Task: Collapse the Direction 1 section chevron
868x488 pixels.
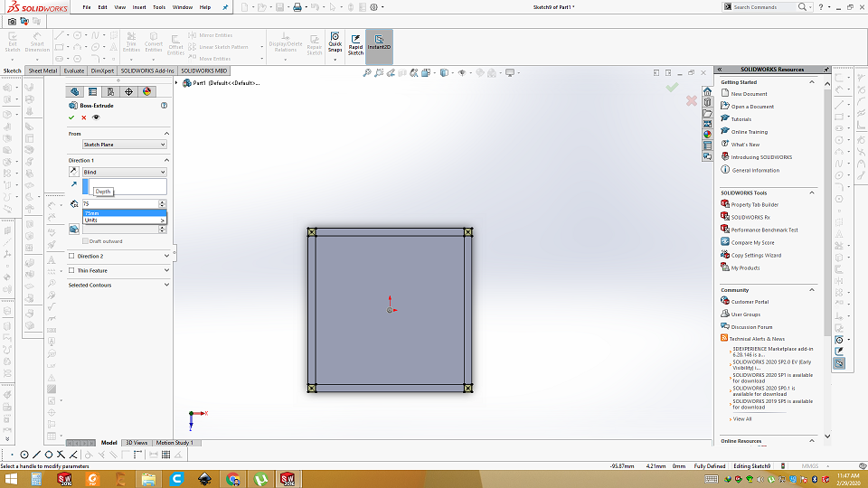Action: (x=166, y=160)
